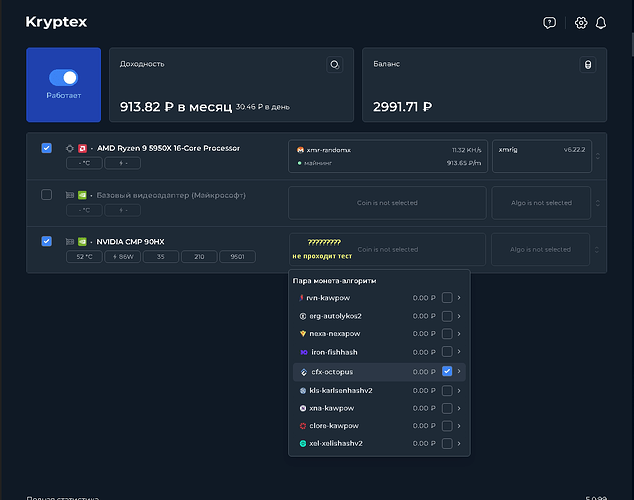The height and width of the screenshot is (500, 634).
Task: Check the iron-fishhash checkbox
Action: tap(447, 352)
